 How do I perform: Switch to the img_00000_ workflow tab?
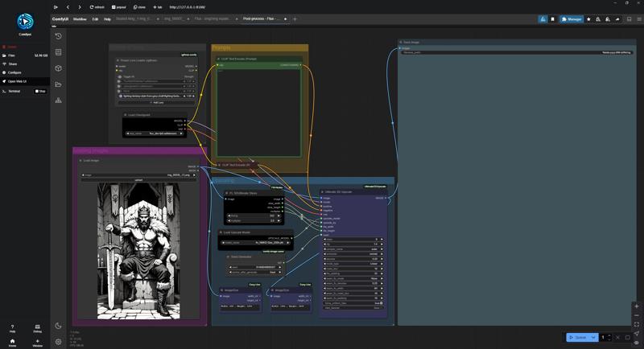[173, 18]
